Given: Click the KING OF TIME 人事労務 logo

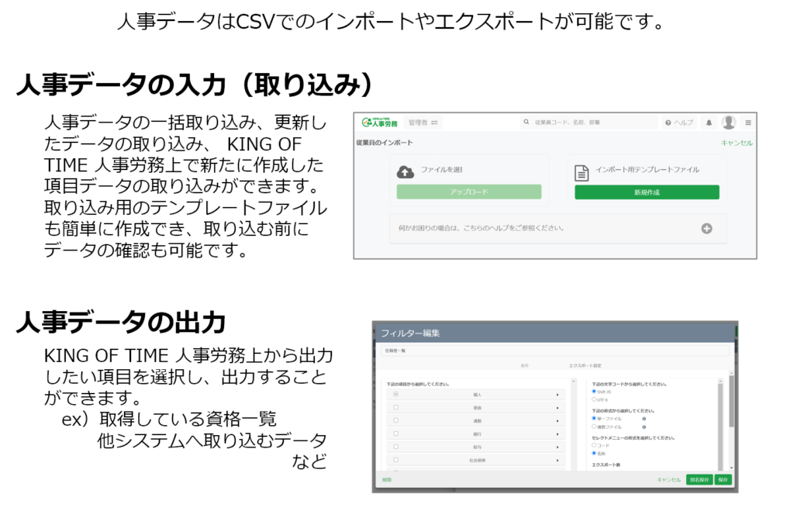Looking at the screenshot, I should pos(379,123).
